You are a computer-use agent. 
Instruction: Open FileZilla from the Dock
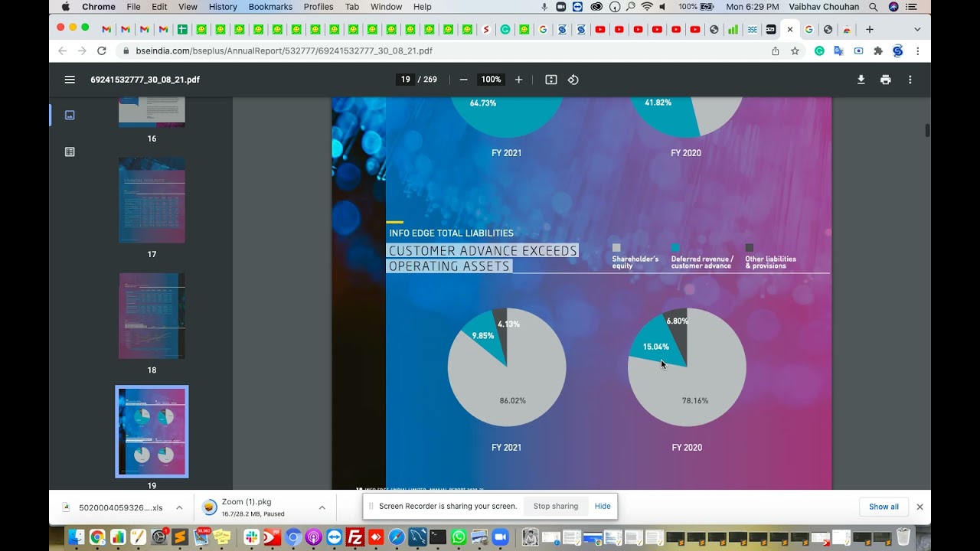[x=354, y=537]
